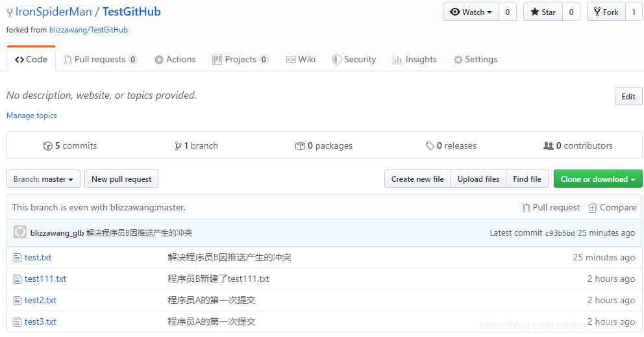
Task: Expand the Clone or download dropdown
Action: tap(598, 179)
